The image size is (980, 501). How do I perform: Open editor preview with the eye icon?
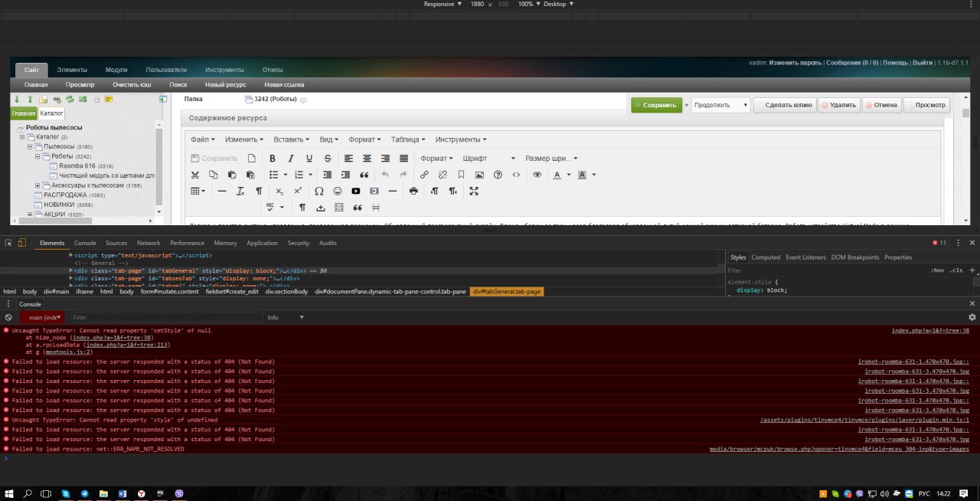point(537,175)
